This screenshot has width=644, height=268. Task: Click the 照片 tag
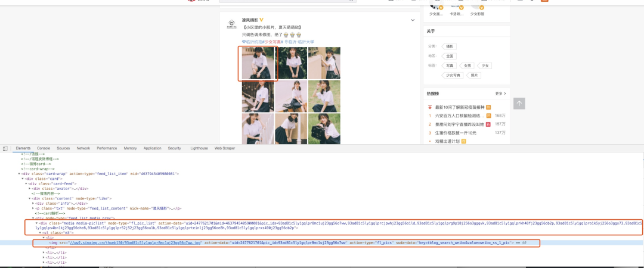(x=474, y=75)
